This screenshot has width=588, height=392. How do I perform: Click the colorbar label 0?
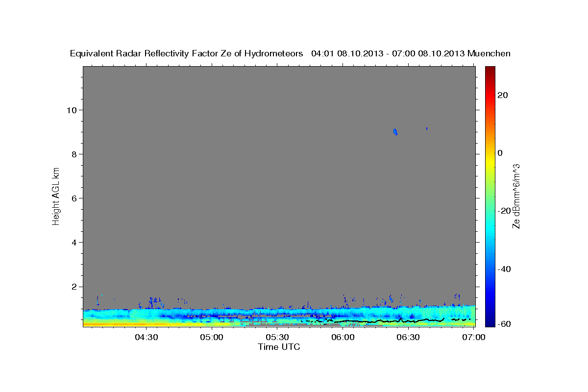(x=500, y=153)
